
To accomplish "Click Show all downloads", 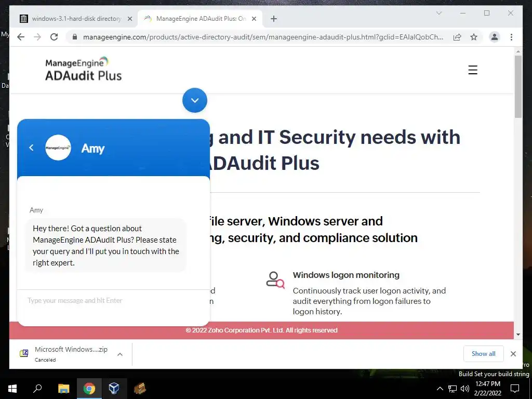I will coord(484,353).
